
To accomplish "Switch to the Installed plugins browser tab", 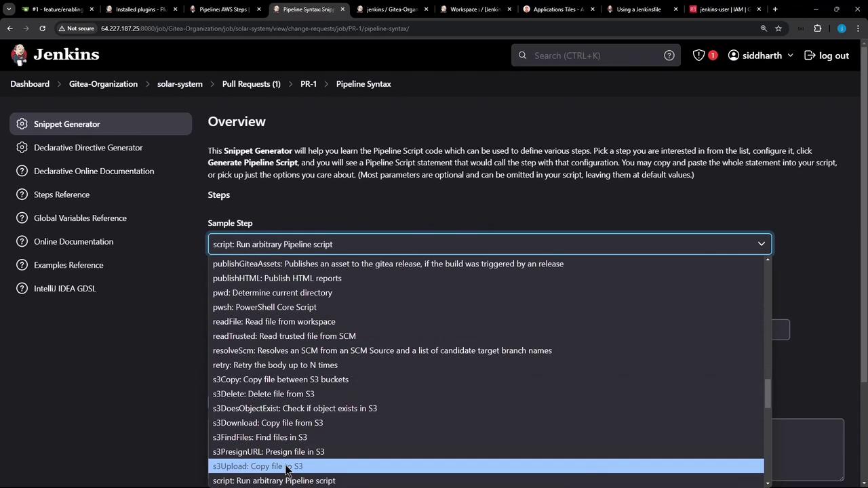I will point(141,9).
